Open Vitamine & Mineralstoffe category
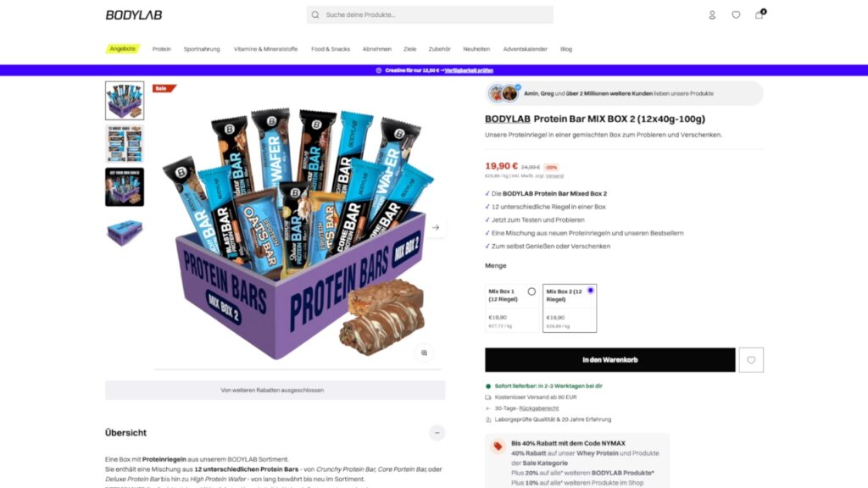The width and height of the screenshot is (868, 488). [x=265, y=49]
